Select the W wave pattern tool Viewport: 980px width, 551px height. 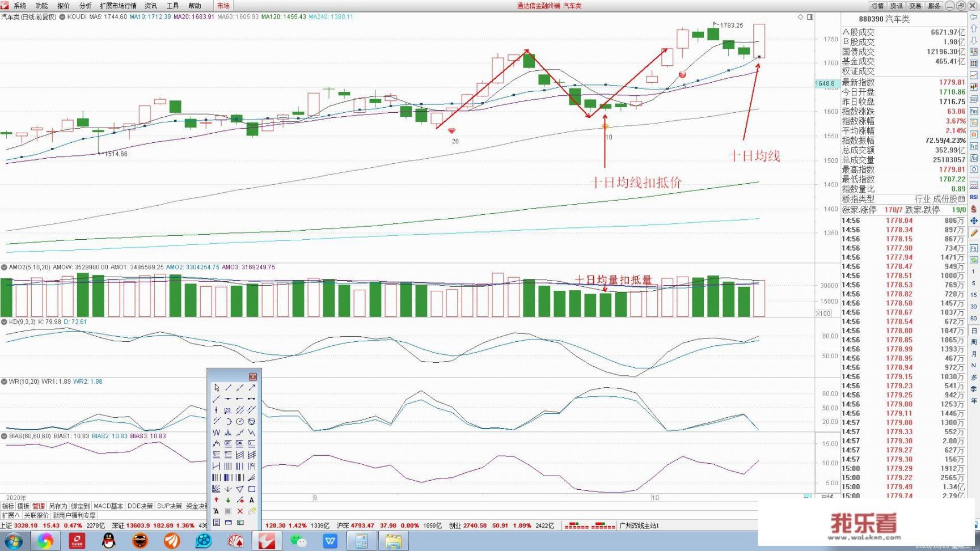pyautogui.click(x=216, y=433)
